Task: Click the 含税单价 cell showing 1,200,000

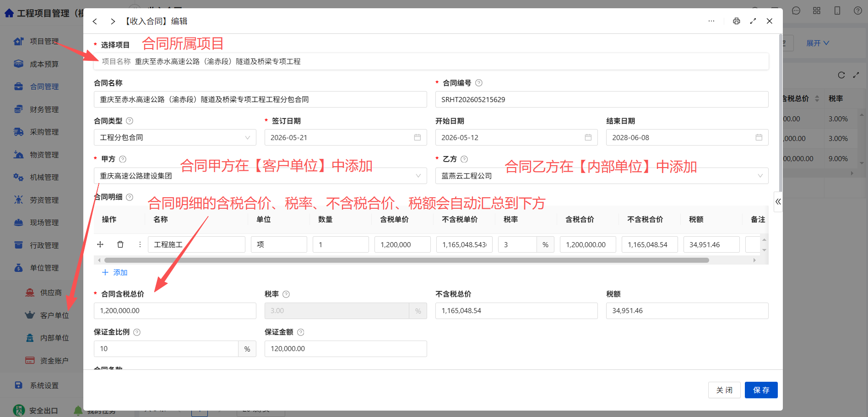Action: tap(402, 244)
